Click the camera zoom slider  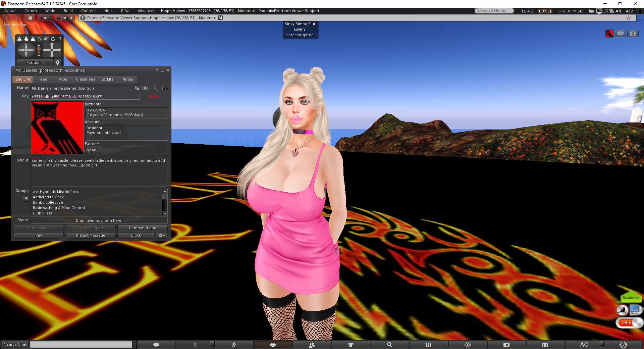pos(39,50)
